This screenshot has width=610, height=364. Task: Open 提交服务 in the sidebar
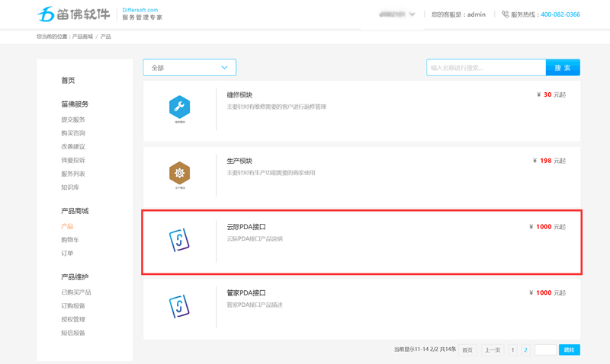pyautogui.click(x=73, y=120)
